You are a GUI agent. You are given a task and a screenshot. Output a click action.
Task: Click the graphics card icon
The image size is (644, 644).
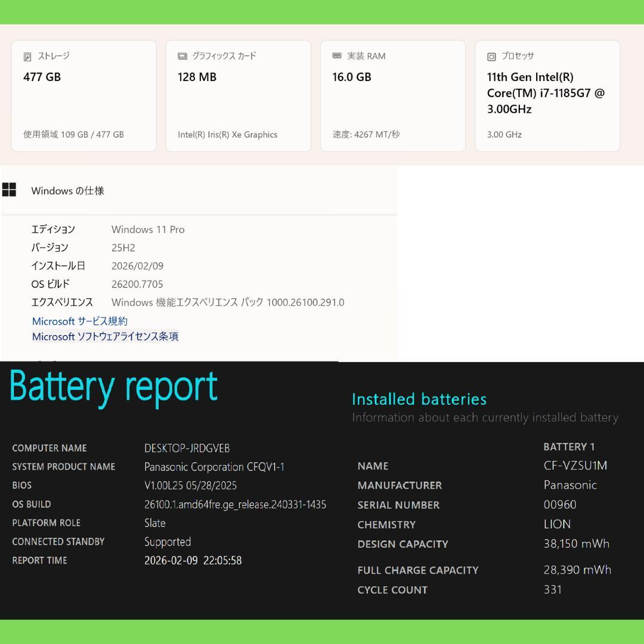click(182, 56)
